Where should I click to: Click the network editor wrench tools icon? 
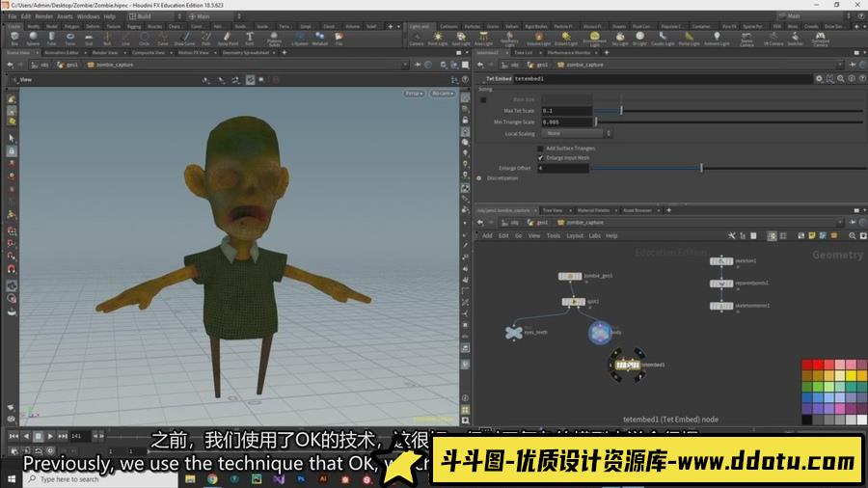coord(732,235)
